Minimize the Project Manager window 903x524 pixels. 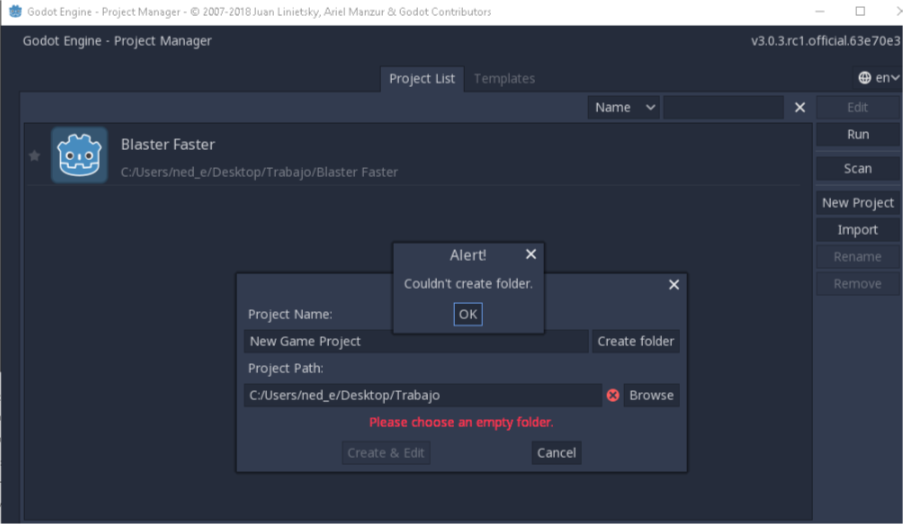coord(820,12)
